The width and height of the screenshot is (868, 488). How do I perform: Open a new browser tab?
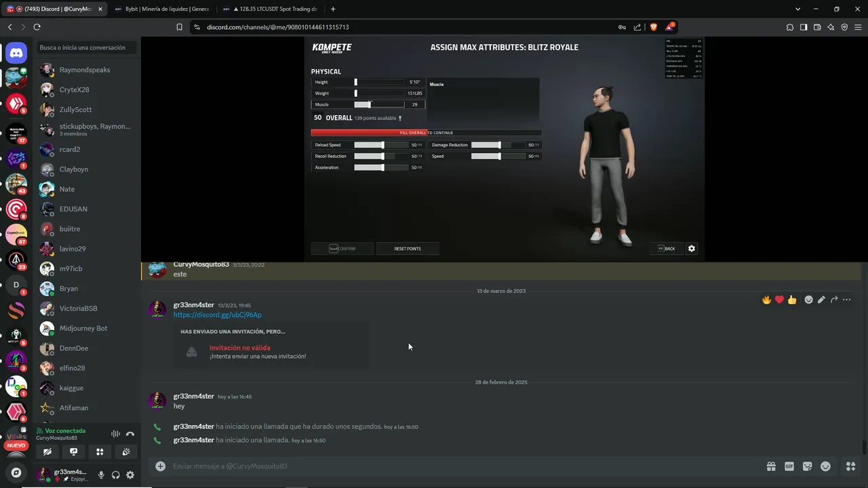pos(333,9)
